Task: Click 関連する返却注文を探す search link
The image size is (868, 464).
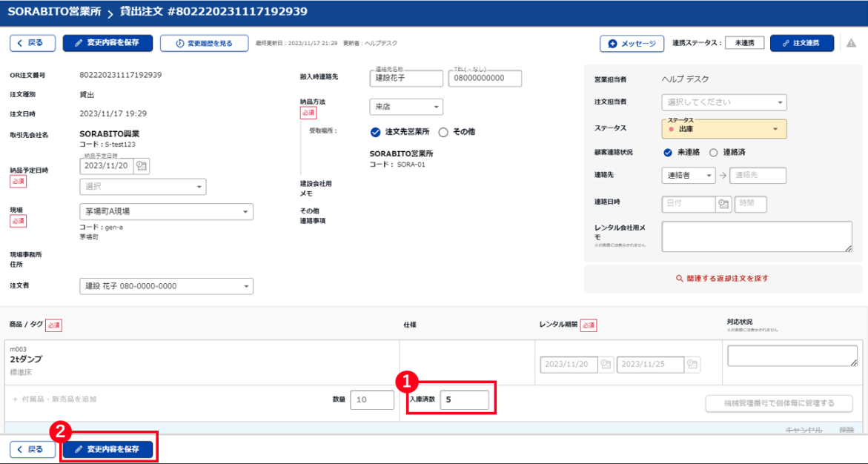Action: (722, 279)
